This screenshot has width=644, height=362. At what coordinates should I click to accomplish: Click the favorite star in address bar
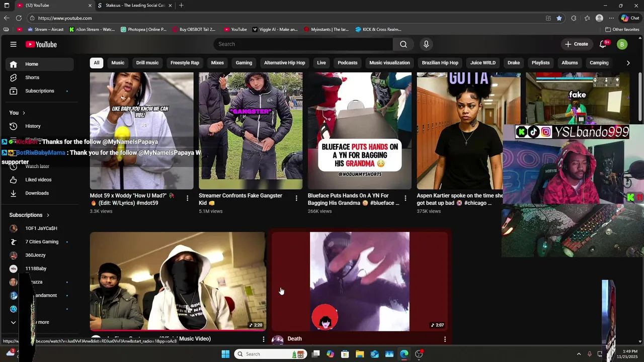(x=559, y=18)
